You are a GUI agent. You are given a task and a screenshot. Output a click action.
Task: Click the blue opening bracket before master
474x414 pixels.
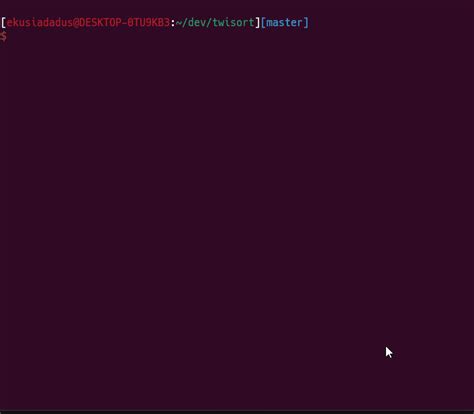(263, 23)
